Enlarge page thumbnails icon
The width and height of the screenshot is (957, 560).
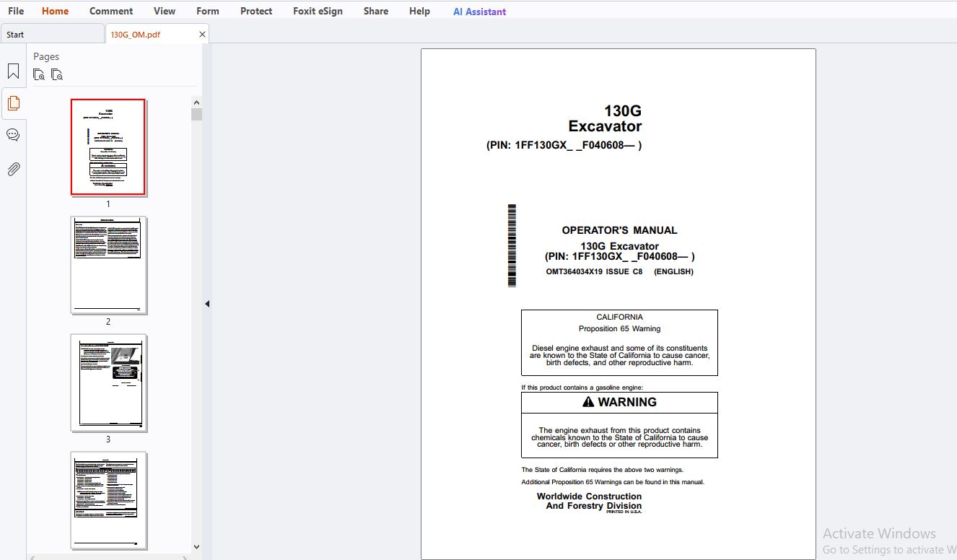pyautogui.click(x=39, y=74)
